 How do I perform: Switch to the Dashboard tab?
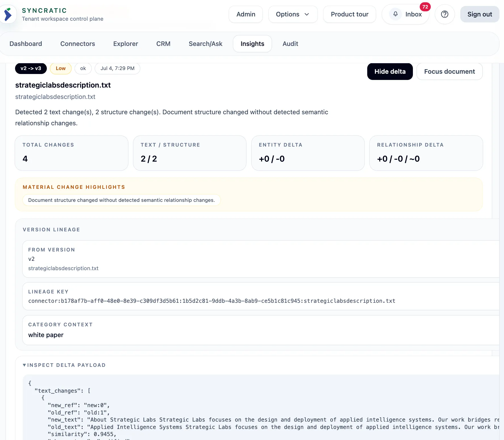coord(26,44)
